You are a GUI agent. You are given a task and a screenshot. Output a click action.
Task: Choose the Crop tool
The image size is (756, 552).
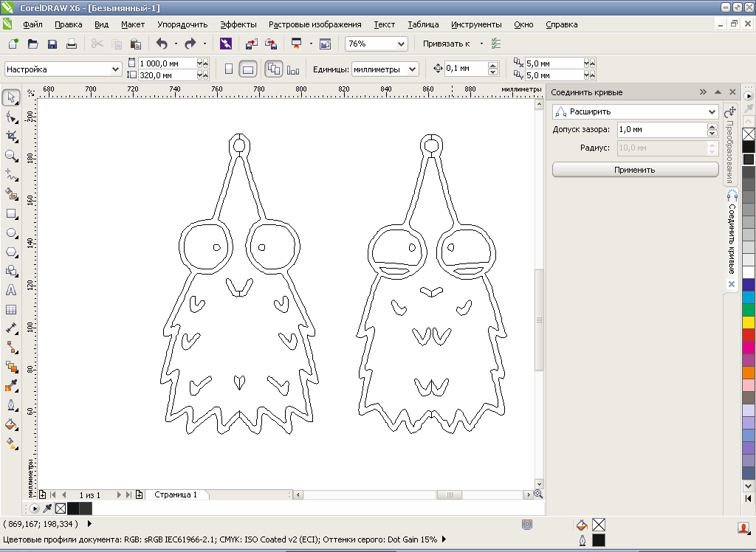11,137
